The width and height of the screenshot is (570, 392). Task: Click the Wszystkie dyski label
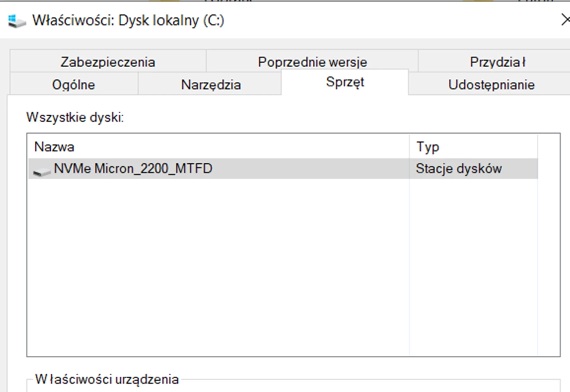click(75, 117)
